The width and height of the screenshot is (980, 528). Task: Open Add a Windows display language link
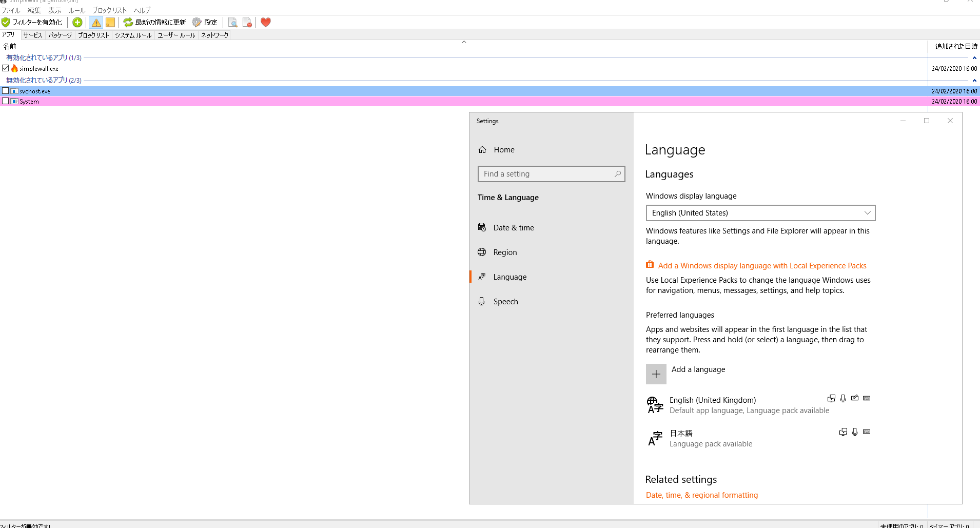coord(762,266)
